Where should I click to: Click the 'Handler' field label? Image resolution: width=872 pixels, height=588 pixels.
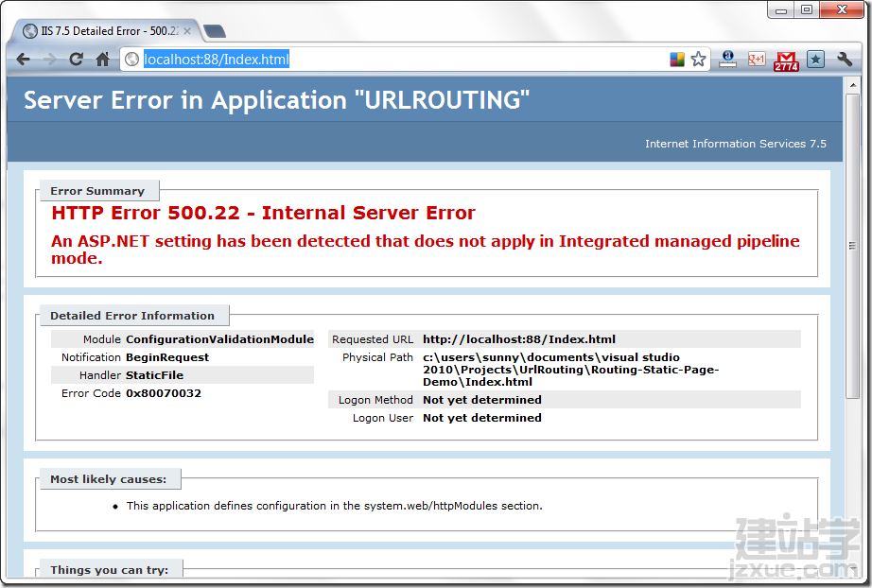click(100, 375)
